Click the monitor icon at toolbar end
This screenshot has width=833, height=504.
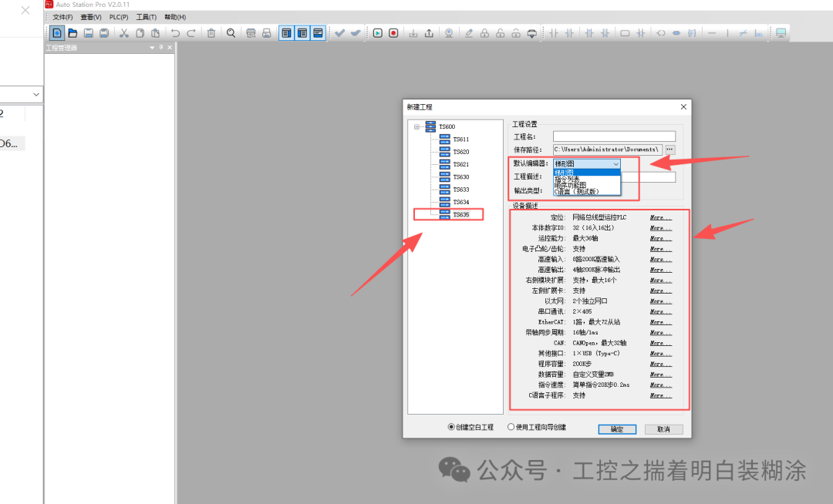(781, 33)
